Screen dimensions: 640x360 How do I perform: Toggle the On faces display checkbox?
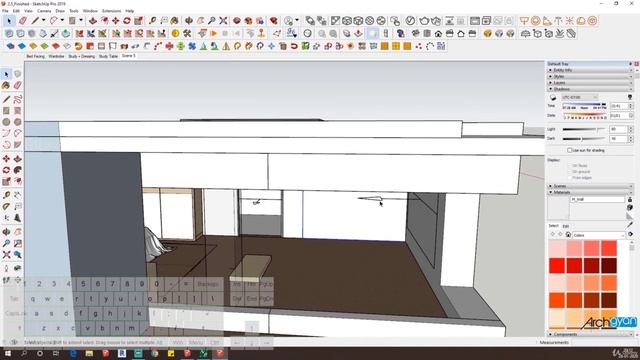pos(569,166)
